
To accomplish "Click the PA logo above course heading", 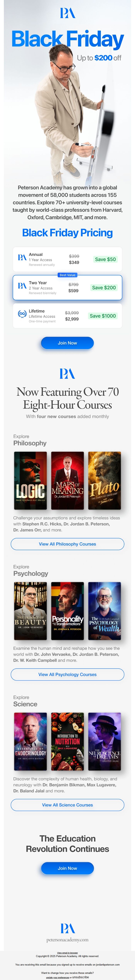I will 67,374.
